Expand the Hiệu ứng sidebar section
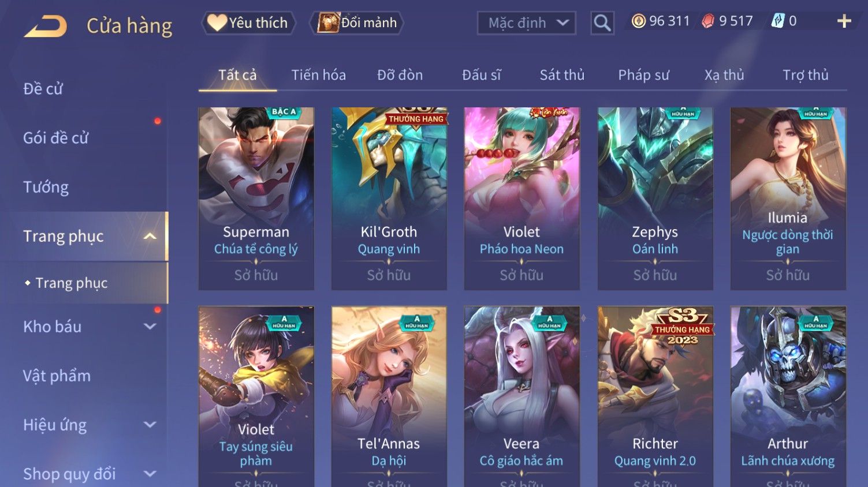868x487 pixels. point(150,425)
